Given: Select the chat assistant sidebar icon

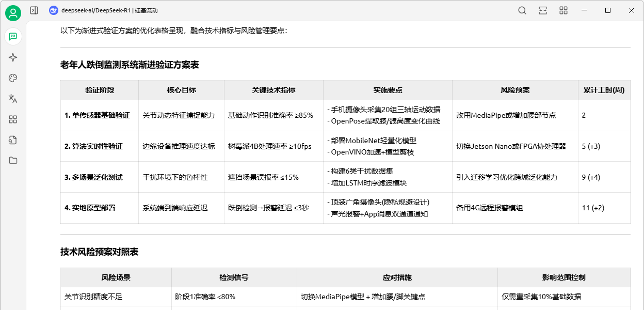Looking at the screenshot, I should coord(13,36).
